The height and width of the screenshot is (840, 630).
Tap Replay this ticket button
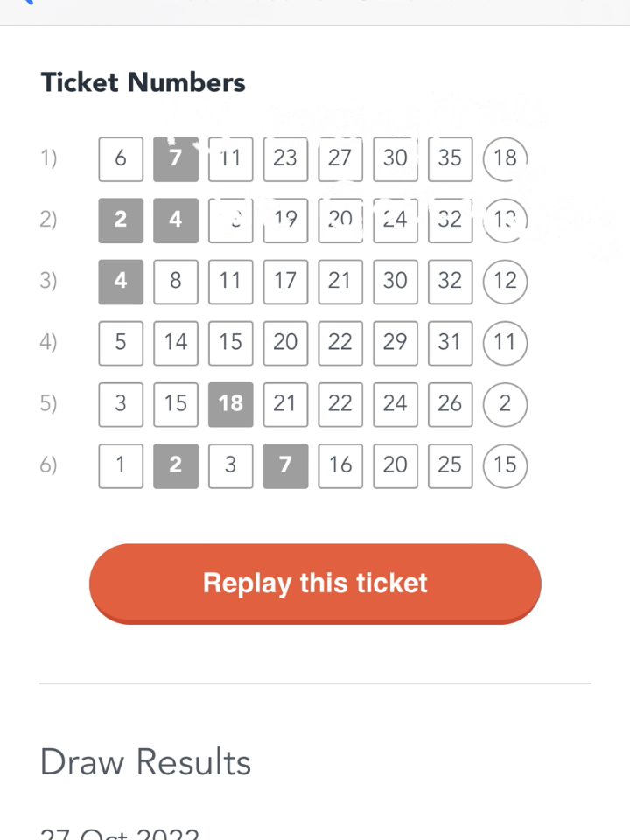point(315,584)
